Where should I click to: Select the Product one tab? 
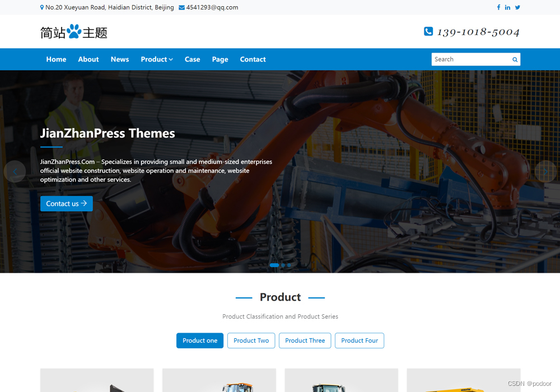coord(200,340)
